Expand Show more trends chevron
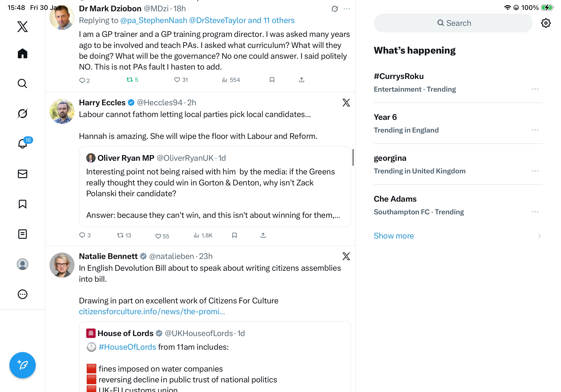Image resolution: width=561 pixels, height=392 pixels. (x=539, y=235)
